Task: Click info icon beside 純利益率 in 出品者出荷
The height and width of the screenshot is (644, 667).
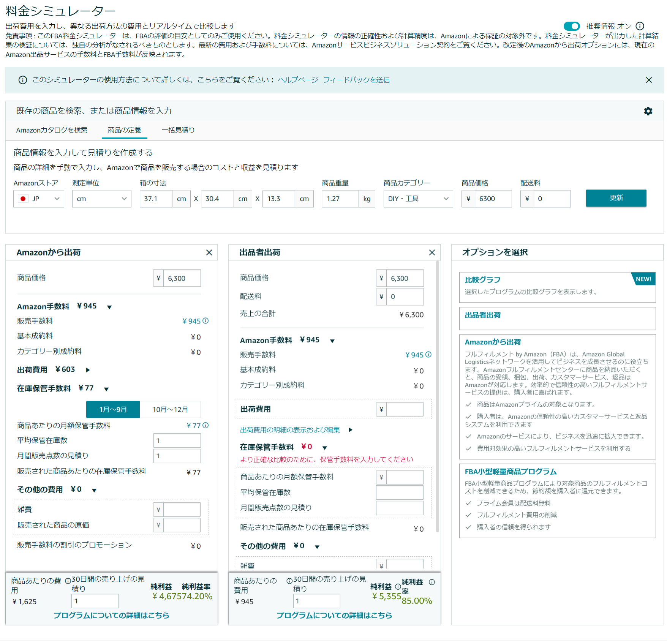Action: point(432,582)
